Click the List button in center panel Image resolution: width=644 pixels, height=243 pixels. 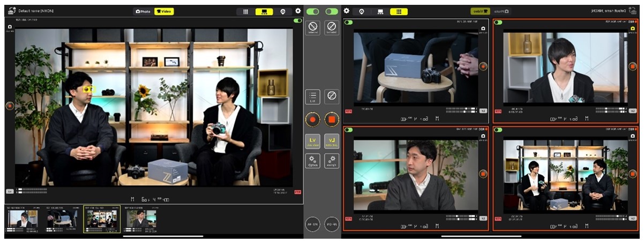click(x=313, y=97)
